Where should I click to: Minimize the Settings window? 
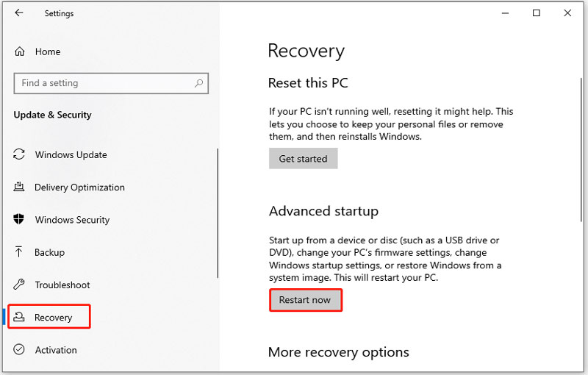pos(505,13)
